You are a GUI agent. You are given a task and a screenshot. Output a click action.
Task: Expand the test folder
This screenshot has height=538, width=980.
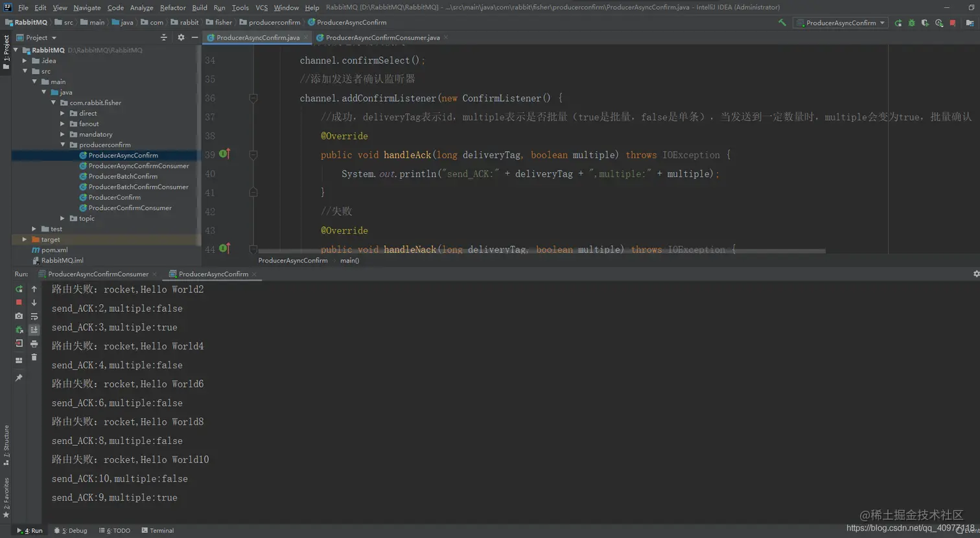tap(34, 229)
